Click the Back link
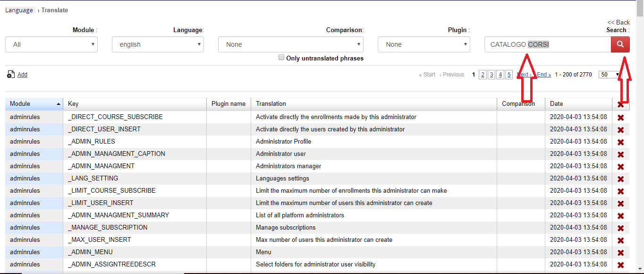Viewport: 644px width, 274px height. point(619,22)
